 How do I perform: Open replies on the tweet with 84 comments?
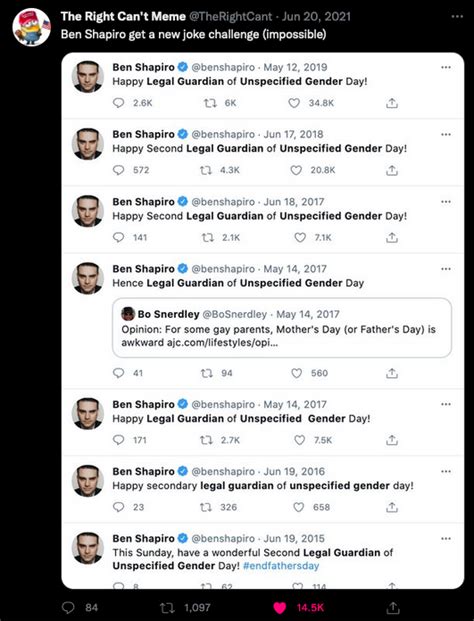69,607
